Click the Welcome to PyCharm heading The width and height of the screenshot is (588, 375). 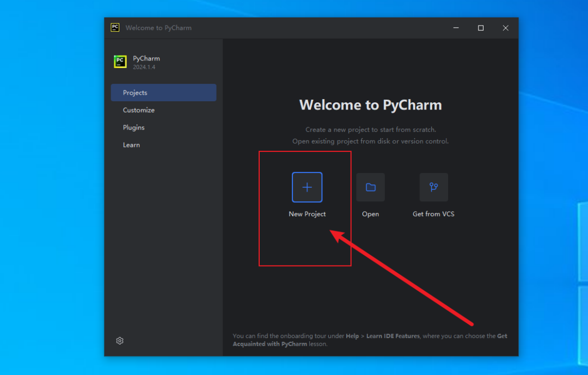coord(371,105)
